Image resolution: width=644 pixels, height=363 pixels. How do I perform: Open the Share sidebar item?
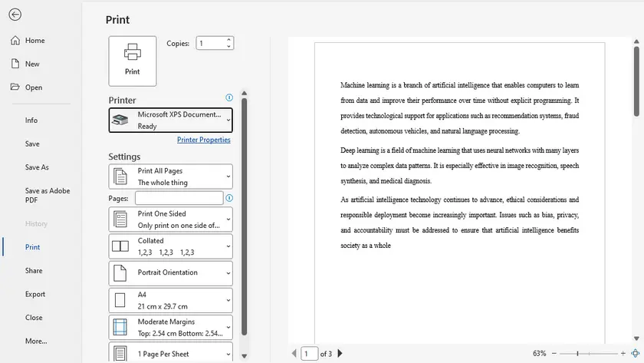tap(34, 270)
